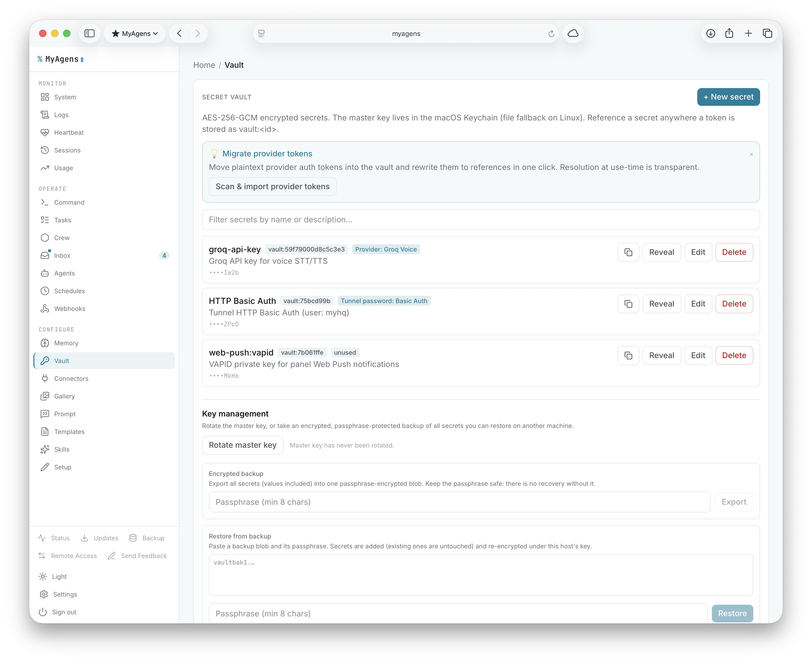Image resolution: width=812 pixels, height=662 pixels.
Task: Open Status in the sidebar footer
Action: 54,538
